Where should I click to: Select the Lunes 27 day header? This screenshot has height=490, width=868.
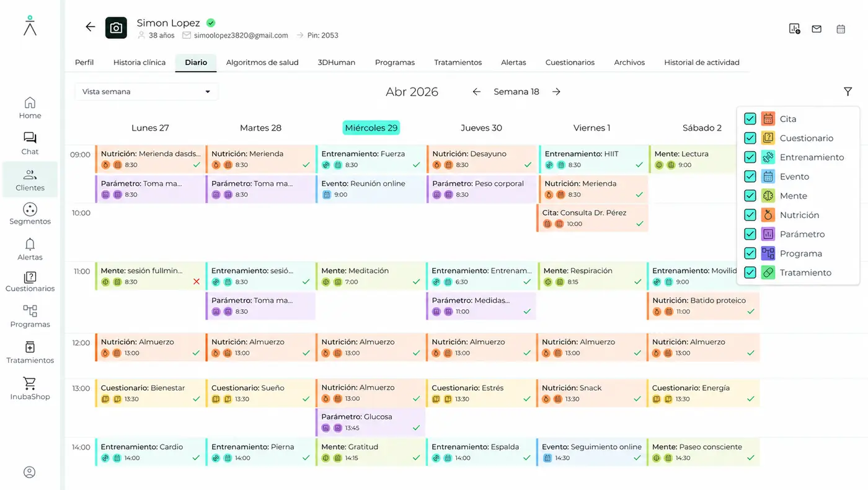click(x=150, y=128)
